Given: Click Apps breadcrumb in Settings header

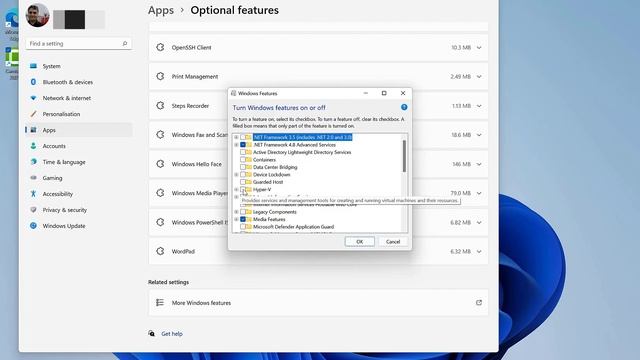Looking at the screenshot, I should click(161, 10).
